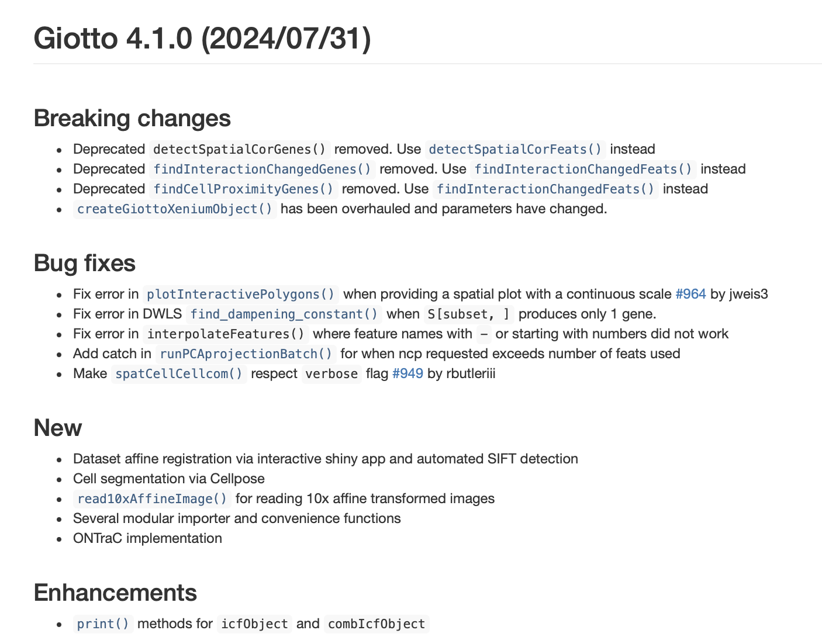Click the Giotto 4.1.0 release heading
This screenshot has width=822, height=644.
tap(202, 39)
